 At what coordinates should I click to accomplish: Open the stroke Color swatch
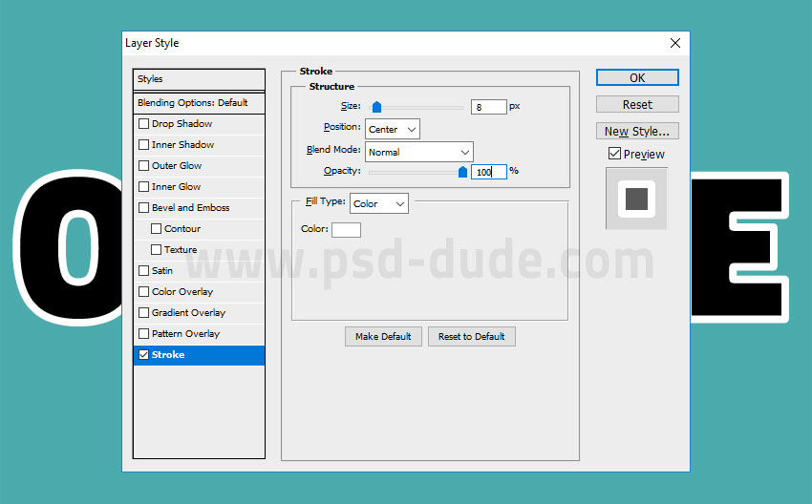(346, 230)
